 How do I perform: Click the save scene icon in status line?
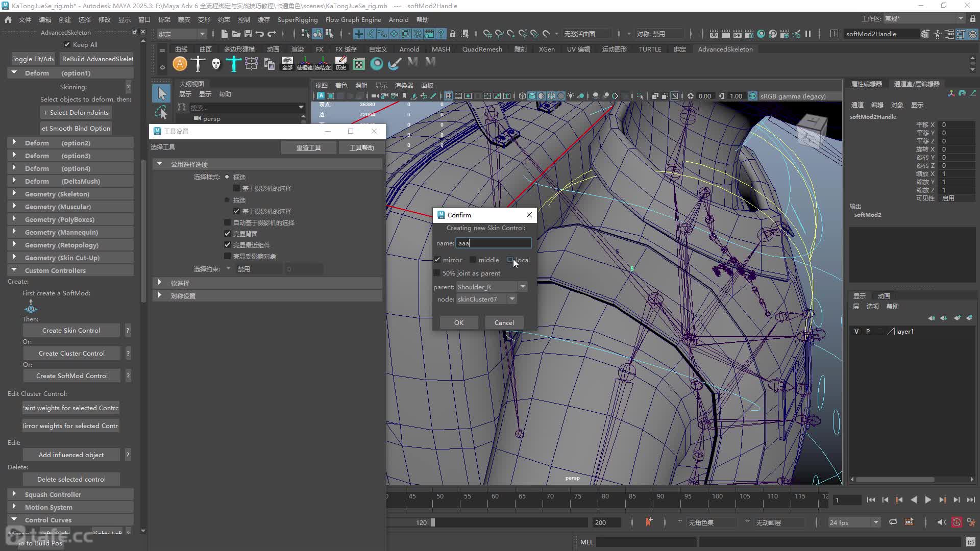click(x=248, y=34)
